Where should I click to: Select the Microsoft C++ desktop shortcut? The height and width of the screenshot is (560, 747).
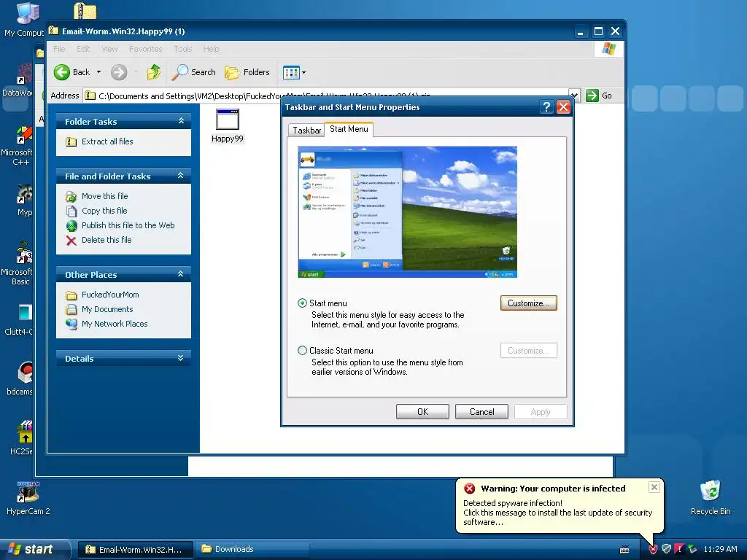[x=18, y=146]
